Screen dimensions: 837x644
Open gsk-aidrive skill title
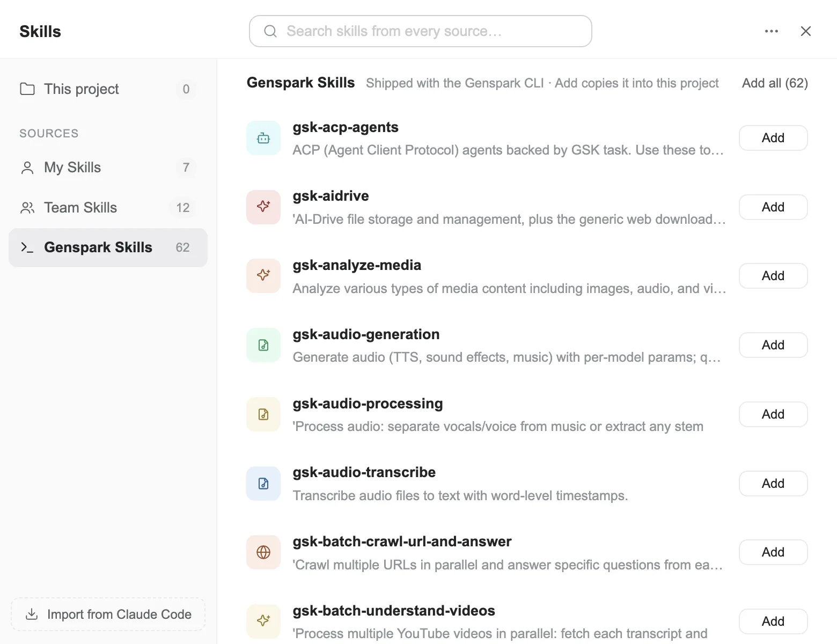(x=331, y=196)
